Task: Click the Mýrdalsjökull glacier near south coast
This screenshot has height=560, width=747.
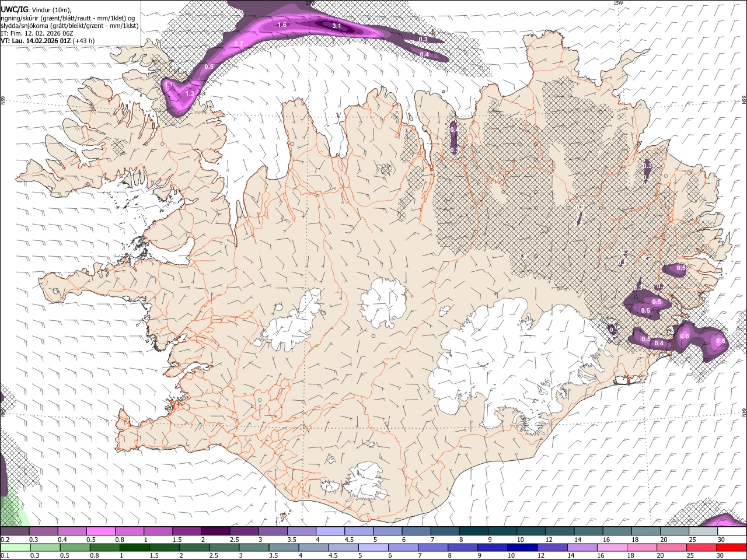Action: coord(365,481)
